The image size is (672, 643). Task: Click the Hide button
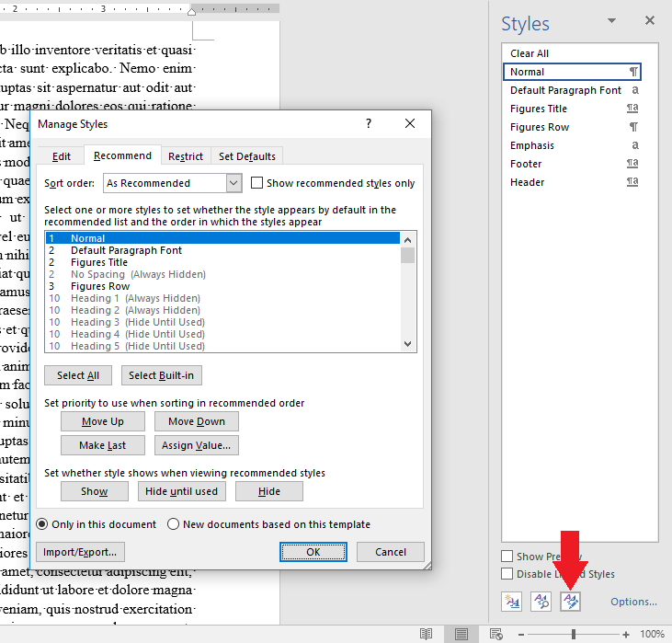click(x=269, y=491)
